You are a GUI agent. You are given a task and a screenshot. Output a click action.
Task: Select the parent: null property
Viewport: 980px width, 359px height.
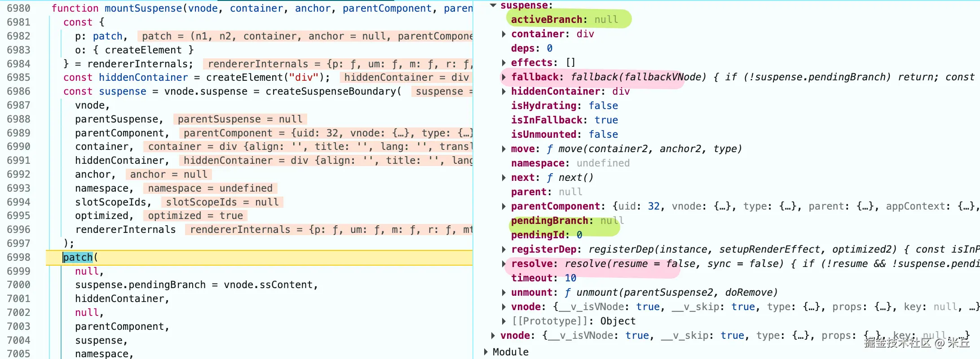click(x=547, y=192)
